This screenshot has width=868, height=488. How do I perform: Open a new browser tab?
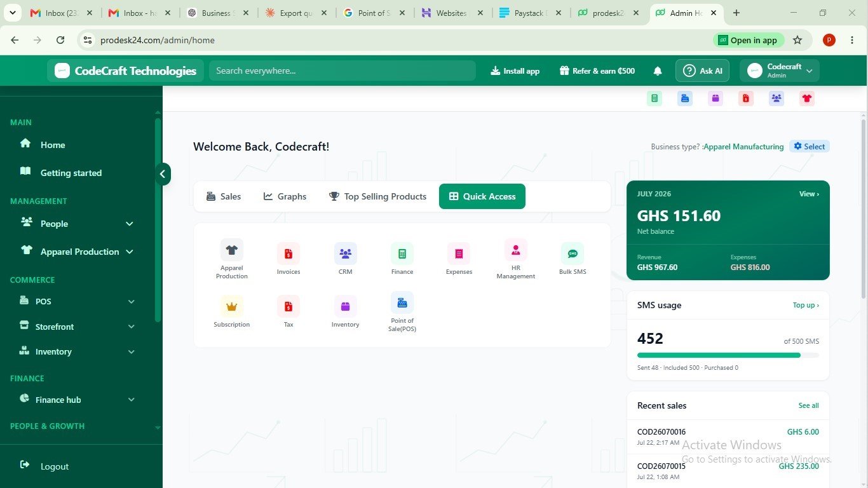coord(736,13)
